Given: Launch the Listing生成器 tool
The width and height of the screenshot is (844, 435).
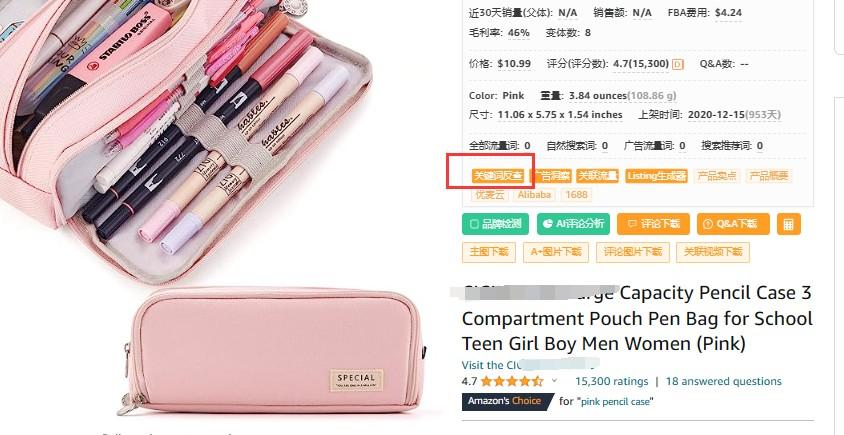Looking at the screenshot, I should (657, 176).
